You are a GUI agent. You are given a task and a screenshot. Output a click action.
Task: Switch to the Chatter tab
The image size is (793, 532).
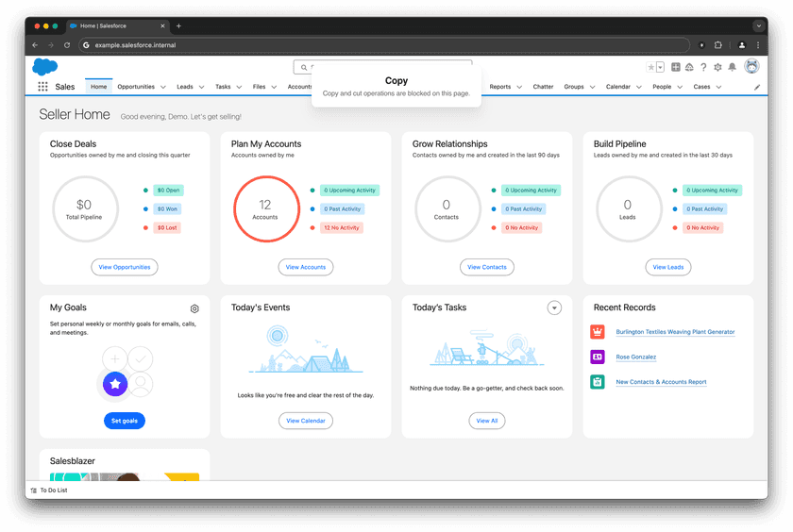coord(543,87)
